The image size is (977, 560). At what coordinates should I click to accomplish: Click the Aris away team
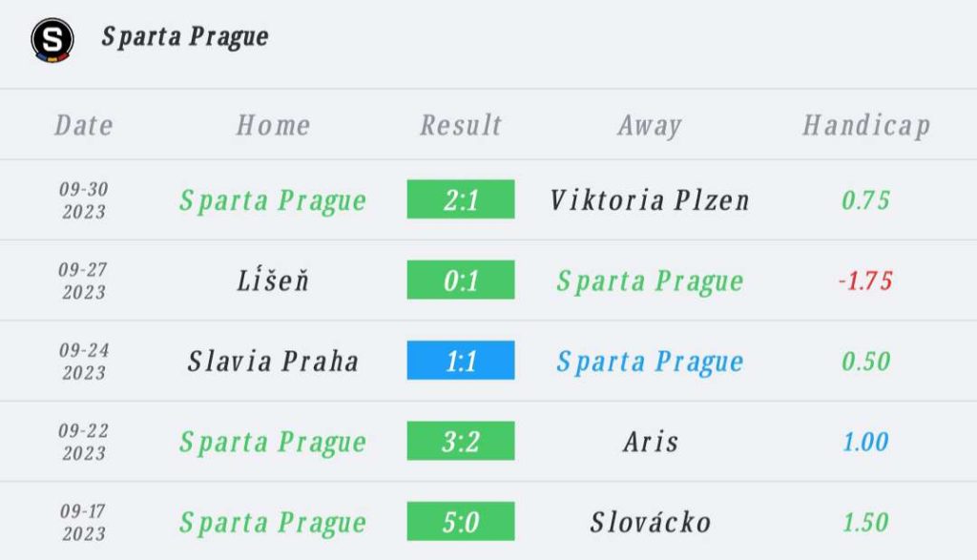[x=650, y=442]
